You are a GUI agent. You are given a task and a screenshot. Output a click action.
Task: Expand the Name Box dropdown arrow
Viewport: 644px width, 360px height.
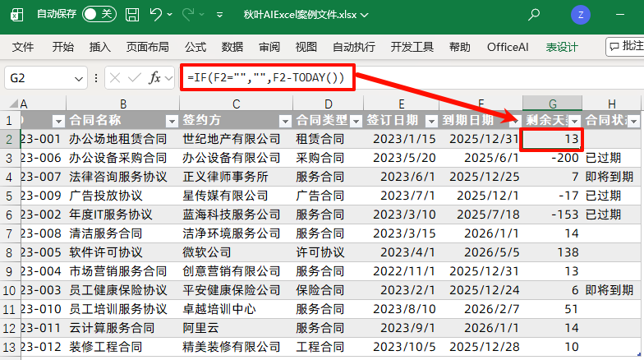79,78
